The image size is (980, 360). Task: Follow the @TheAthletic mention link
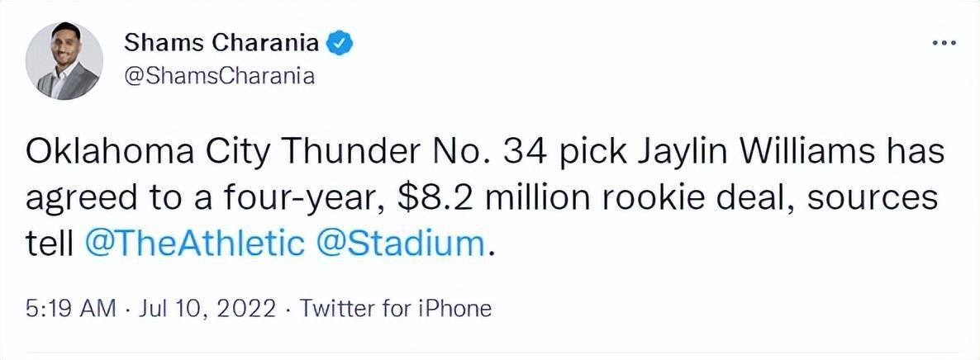194,243
